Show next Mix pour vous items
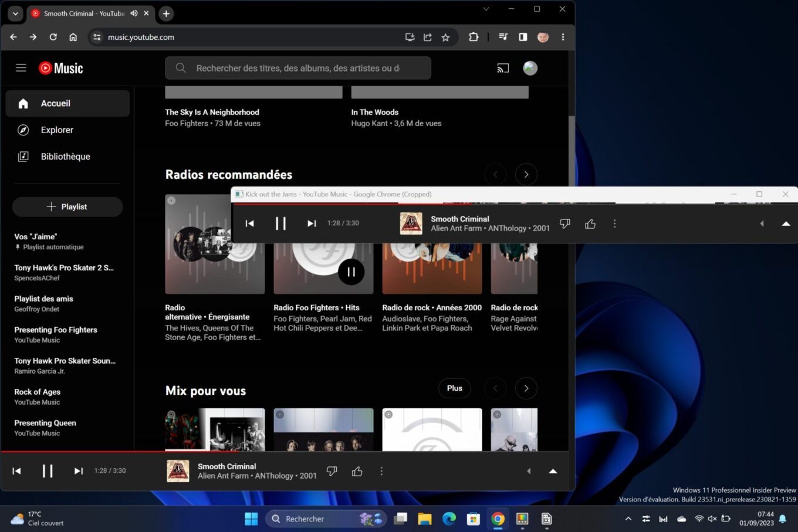Screen dimensions: 798x532 526,388
